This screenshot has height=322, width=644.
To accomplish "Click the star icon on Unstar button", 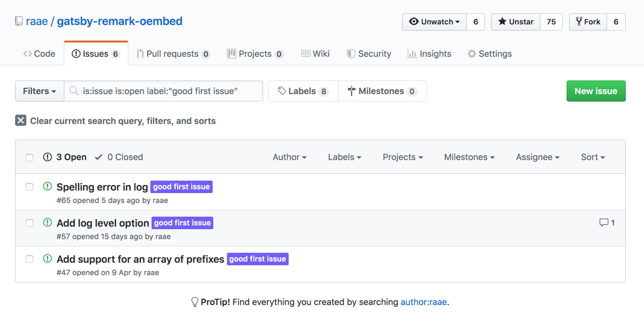I will [x=502, y=21].
